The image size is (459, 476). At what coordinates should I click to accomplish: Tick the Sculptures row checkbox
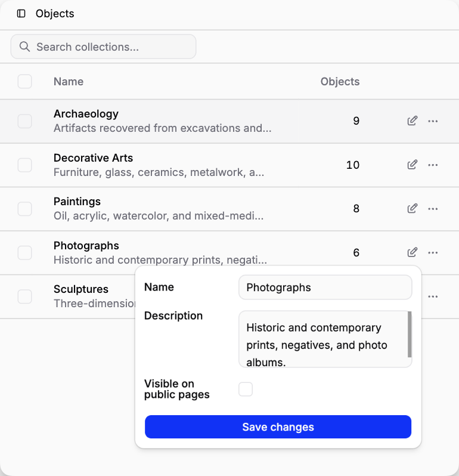click(x=24, y=296)
